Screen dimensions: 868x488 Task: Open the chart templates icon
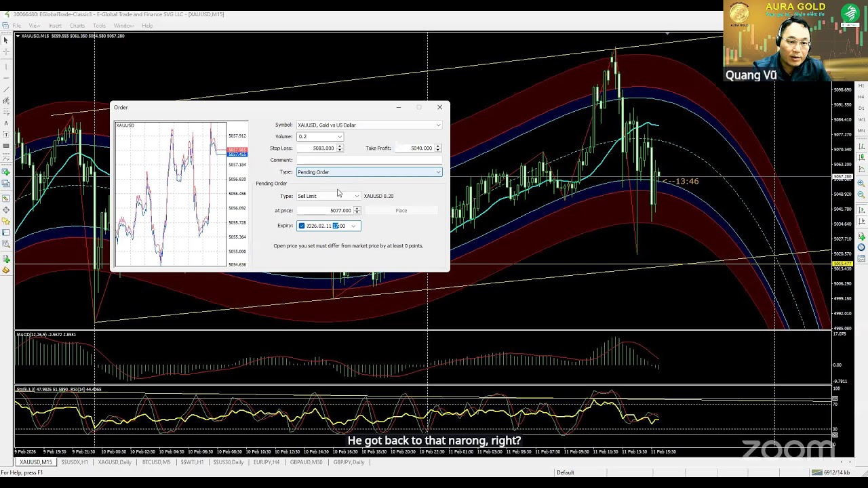[862, 260]
